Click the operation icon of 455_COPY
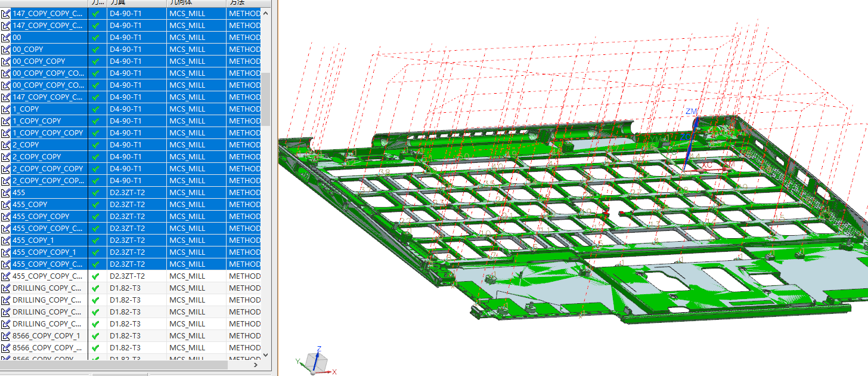The width and height of the screenshot is (868, 376). pos(5,205)
